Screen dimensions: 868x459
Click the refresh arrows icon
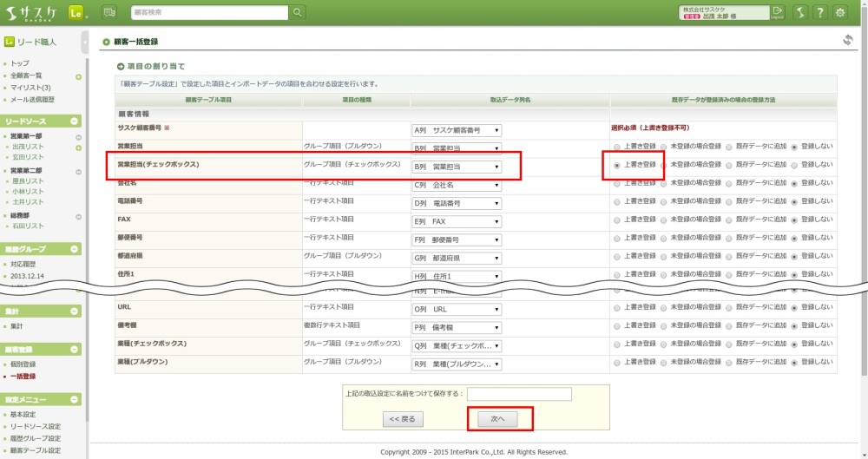coord(848,40)
